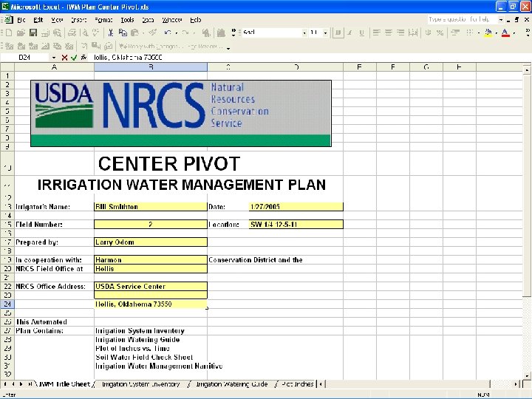Open the Fill Color dropdown arrow
This screenshot has width=532, height=399.
click(497, 33)
